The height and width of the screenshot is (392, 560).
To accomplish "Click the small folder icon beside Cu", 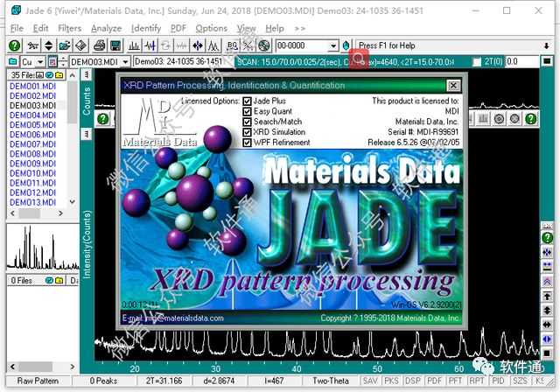I will [12, 62].
